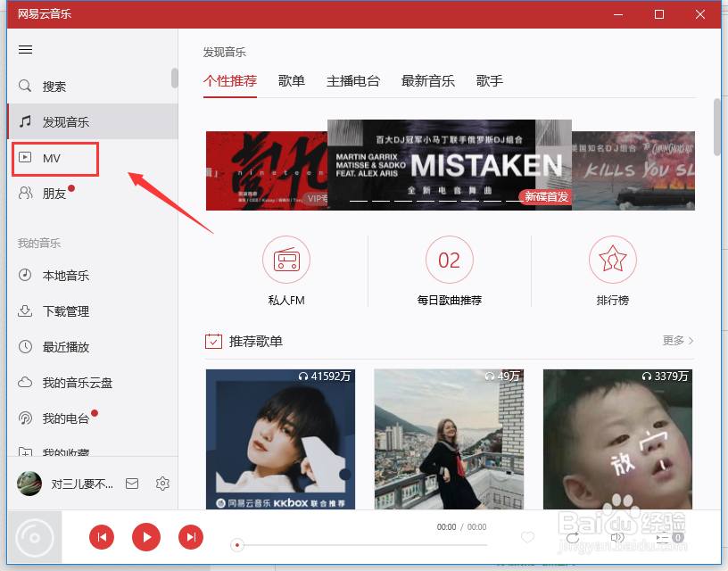Click the volume speaker icon
Image resolution: width=728 pixels, height=571 pixels.
[617, 538]
